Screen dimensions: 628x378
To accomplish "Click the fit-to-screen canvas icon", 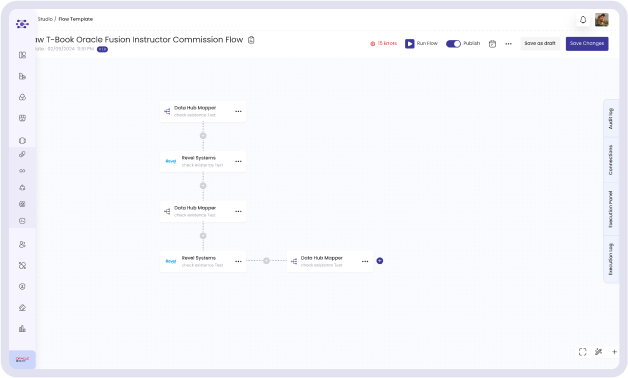I will (x=583, y=352).
